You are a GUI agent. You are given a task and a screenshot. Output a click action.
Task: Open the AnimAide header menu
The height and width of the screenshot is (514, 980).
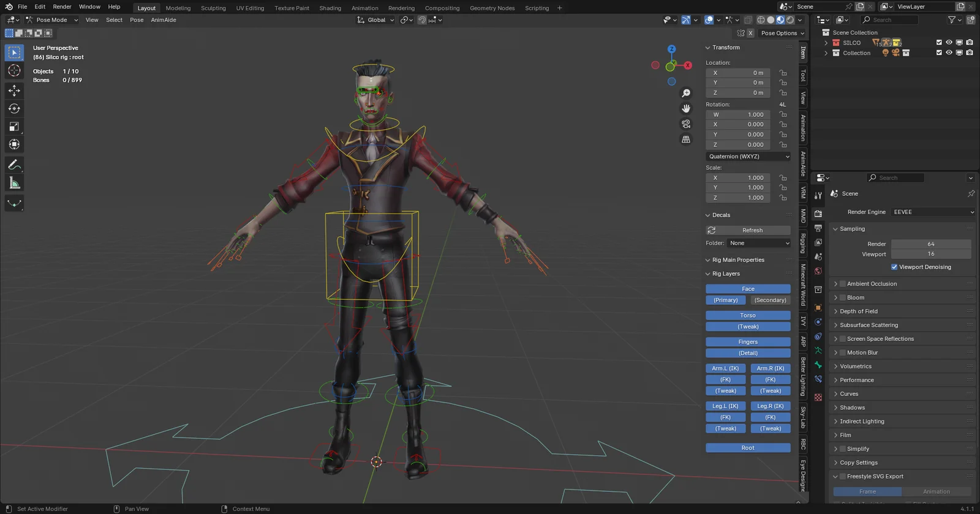tap(164, 20)
